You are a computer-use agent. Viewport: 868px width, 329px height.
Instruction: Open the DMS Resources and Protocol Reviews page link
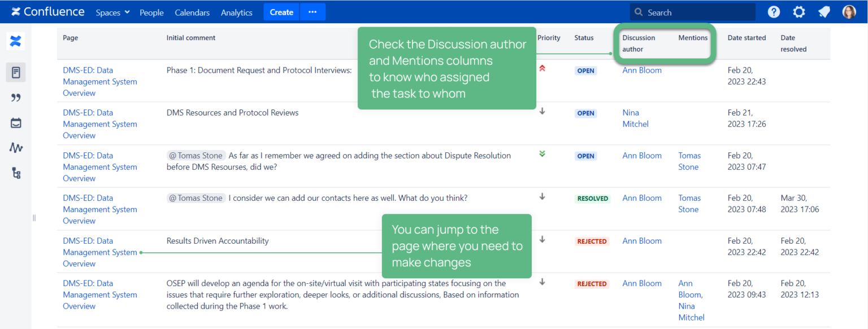pos(232,112)
